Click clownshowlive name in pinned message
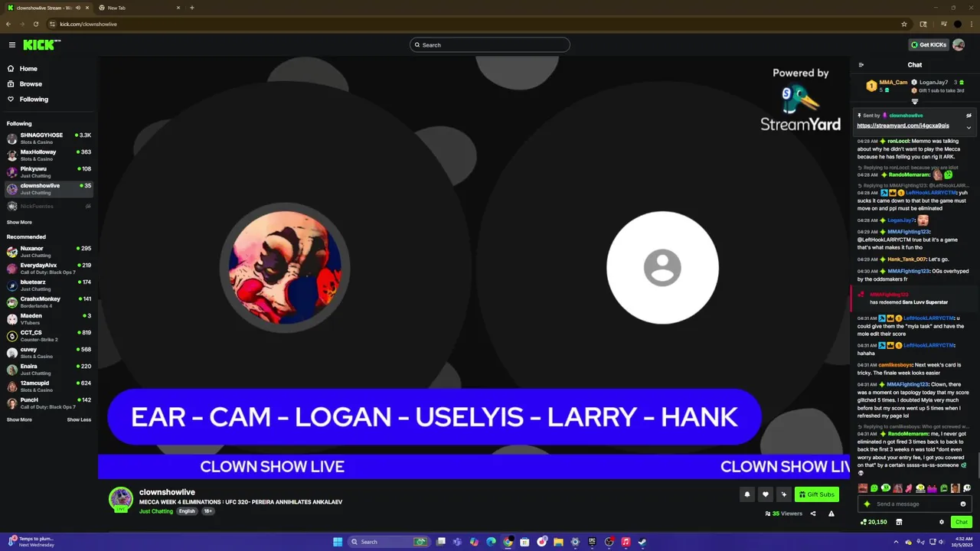This screenshot has height=551, width=980. [906, 116]
